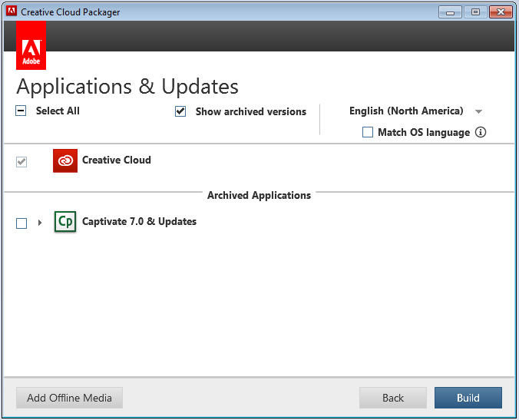Close the Creative Cloud Packager window
Viewport: 519px width, 420px height.
pyautogui.click(x=501, y=12)
